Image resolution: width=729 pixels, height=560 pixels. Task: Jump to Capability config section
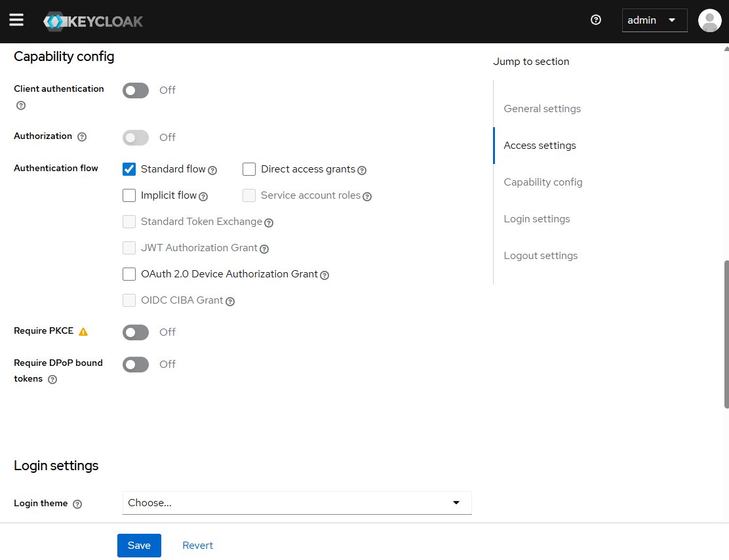tap(543, 182)
